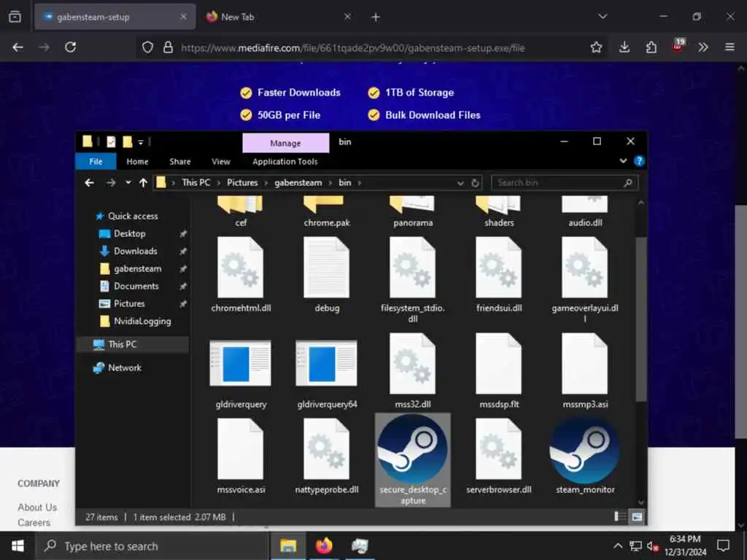Expand the gabensteam breadcrumb chevron
This screenshot has height=560, width=747.
click(330, 183)
